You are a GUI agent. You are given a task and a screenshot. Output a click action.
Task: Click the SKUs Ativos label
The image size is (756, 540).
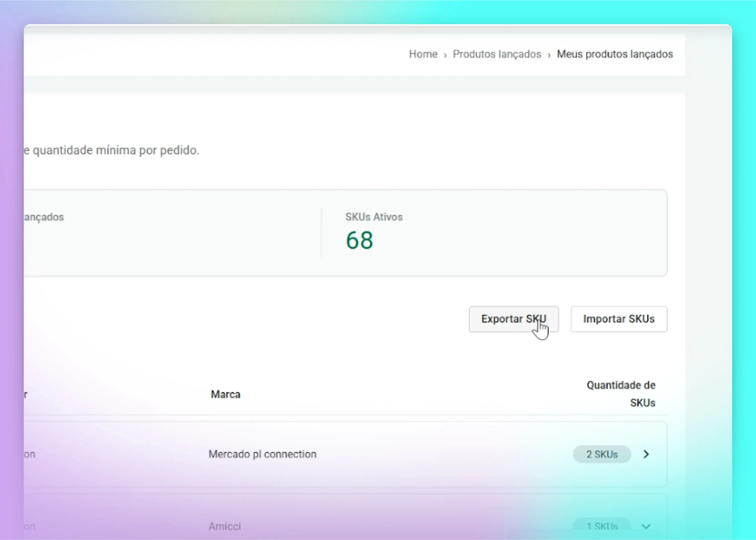tap(374, 217)
